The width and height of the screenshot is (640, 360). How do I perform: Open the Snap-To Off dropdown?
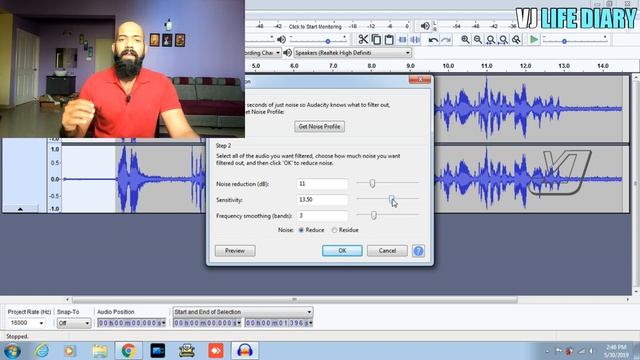[x=73, y=323]
